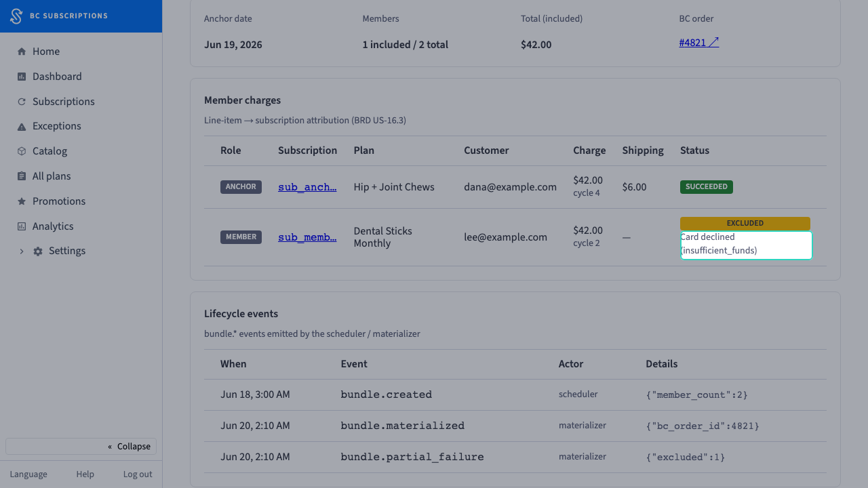The height and width of the screenshot is (488, 868).
Task: Open BC order #4821 link
Action: [699, 43]
